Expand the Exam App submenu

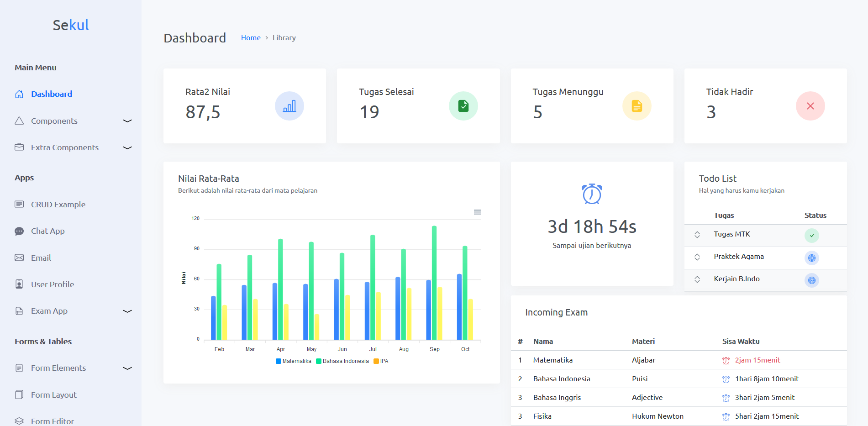127,311
